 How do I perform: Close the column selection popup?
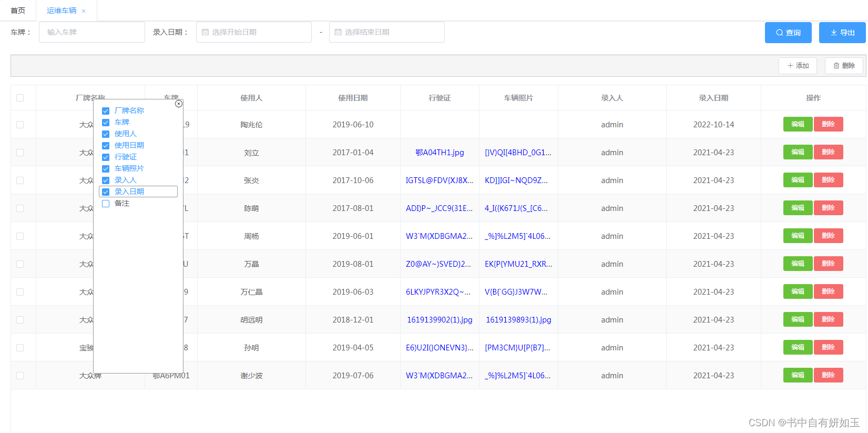click(x=179, y=104)
